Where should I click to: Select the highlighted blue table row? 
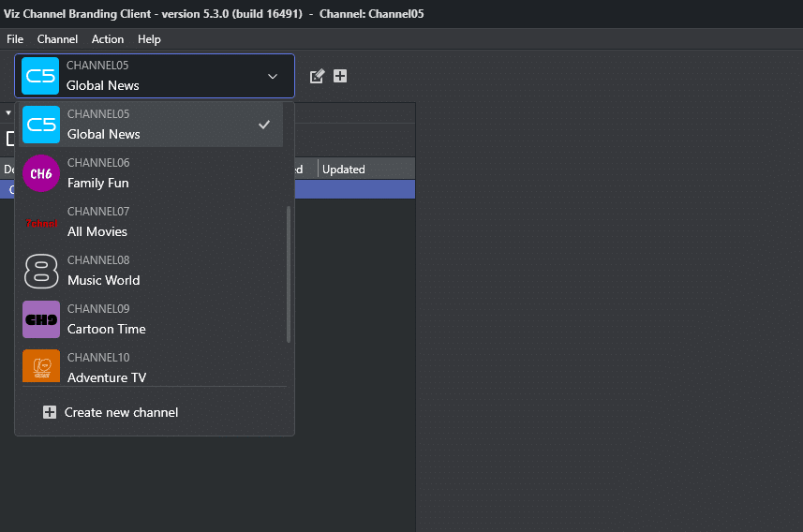354,189
